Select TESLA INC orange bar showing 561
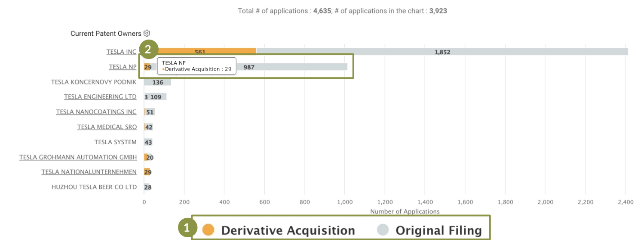Viewport: 644px width, 248px height. [x=200, y=52]
